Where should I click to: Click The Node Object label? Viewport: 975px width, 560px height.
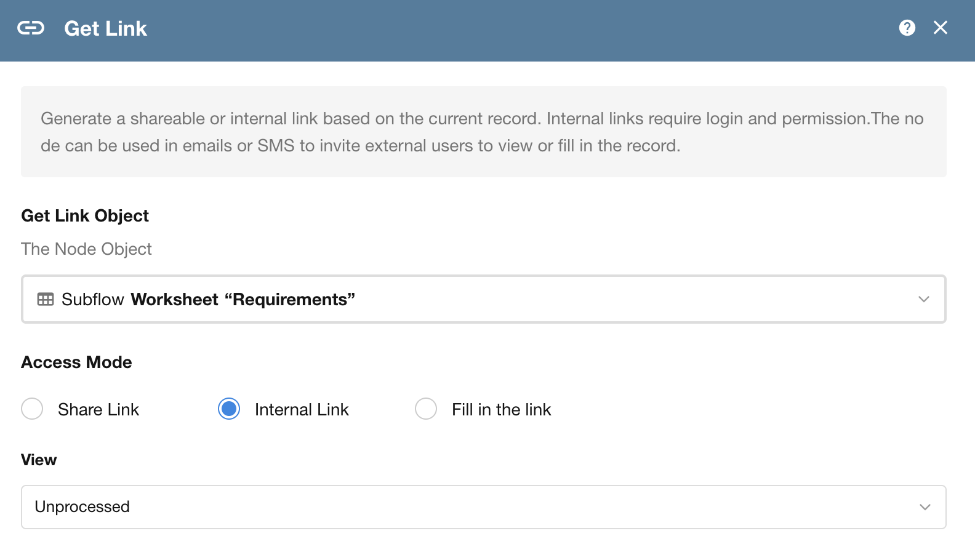coord(86,249)
